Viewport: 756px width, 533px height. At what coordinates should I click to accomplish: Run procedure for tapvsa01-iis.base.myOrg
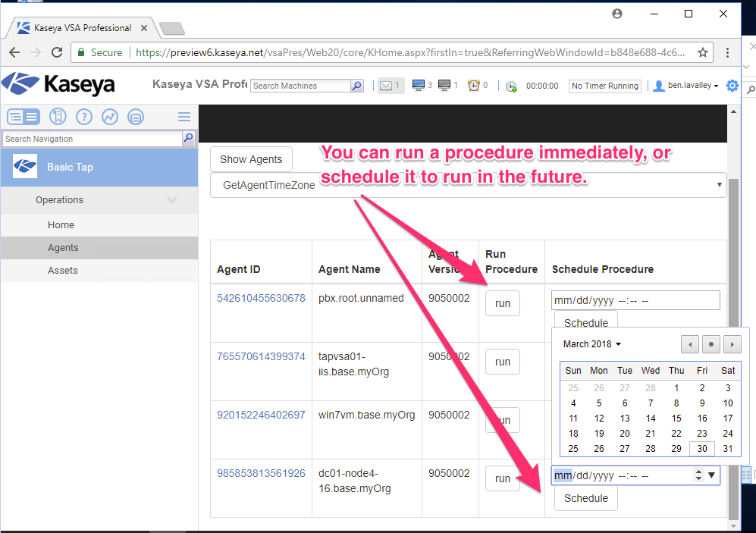pyautogui.click(x=503, y=362)
